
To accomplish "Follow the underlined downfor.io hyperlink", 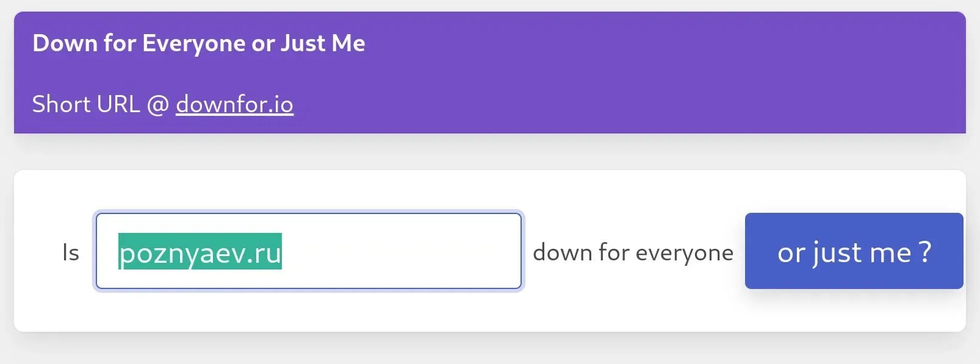I will pyautogui.click(x=234, y=104).
